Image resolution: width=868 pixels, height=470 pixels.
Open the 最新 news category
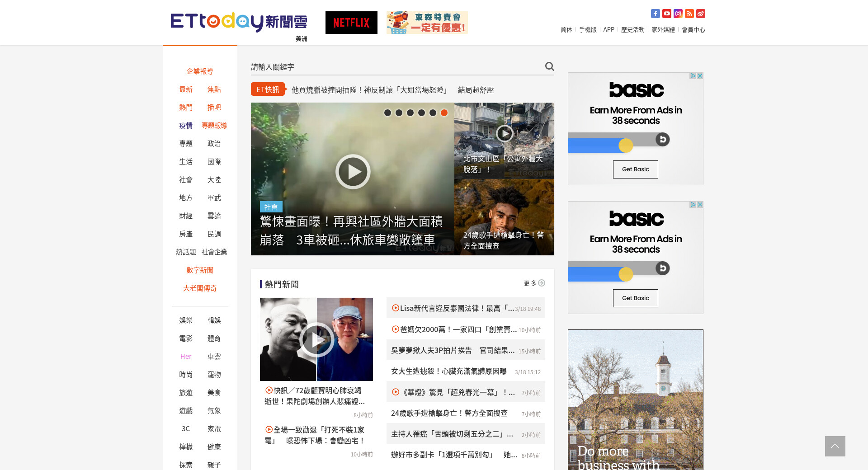186,89
